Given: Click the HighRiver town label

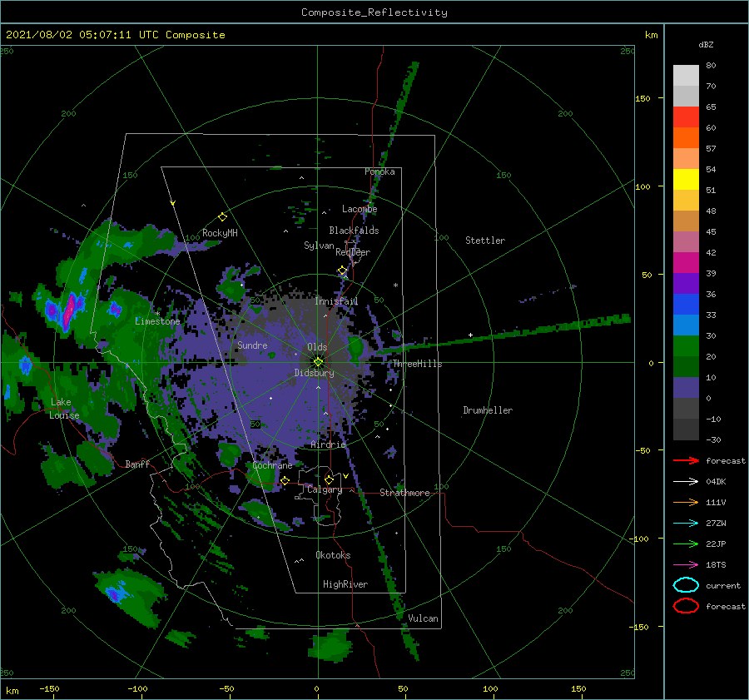Looking at the screenshot, I should click(x=345, y=584).
